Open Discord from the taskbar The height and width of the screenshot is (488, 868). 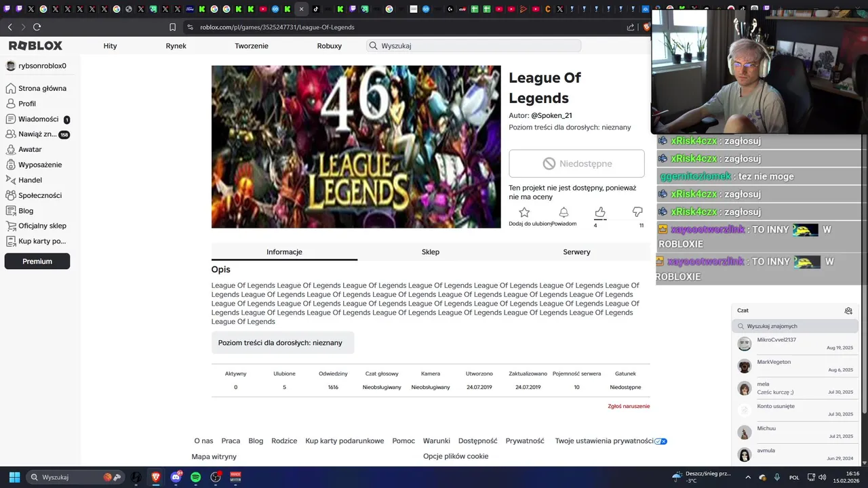176,477
